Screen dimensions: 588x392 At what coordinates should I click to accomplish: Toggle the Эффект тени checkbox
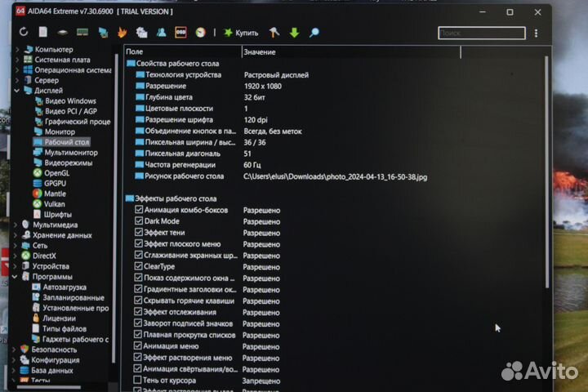pyautogui.click(x=138, y=232)
